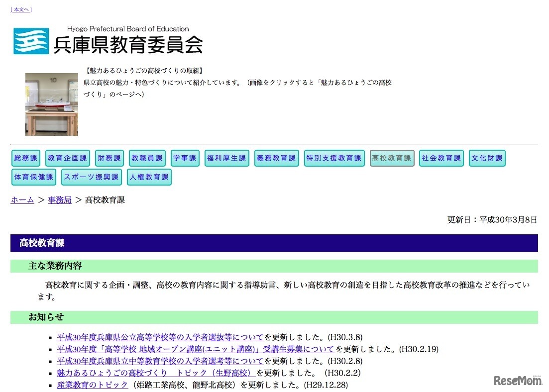This screenshot has height=392, width=549.
Task: Select the 総務課 navigation button
Action: [x=25, y=158]
